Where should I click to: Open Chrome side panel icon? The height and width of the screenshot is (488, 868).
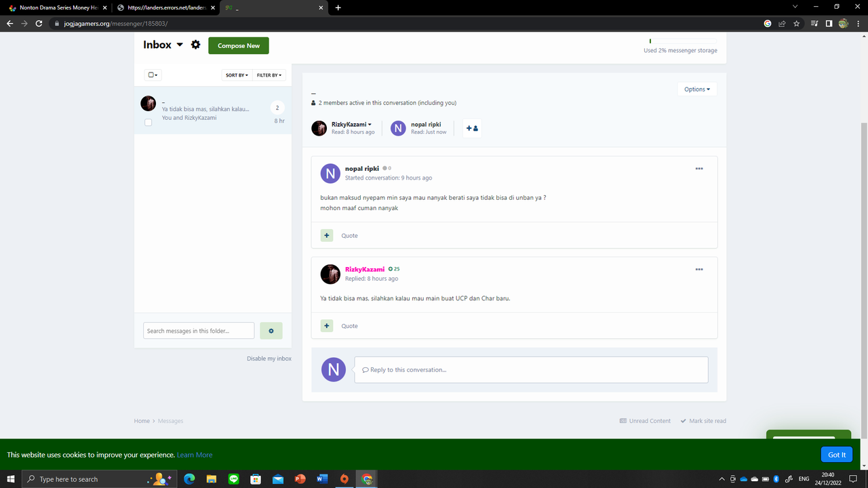[829, 23]
